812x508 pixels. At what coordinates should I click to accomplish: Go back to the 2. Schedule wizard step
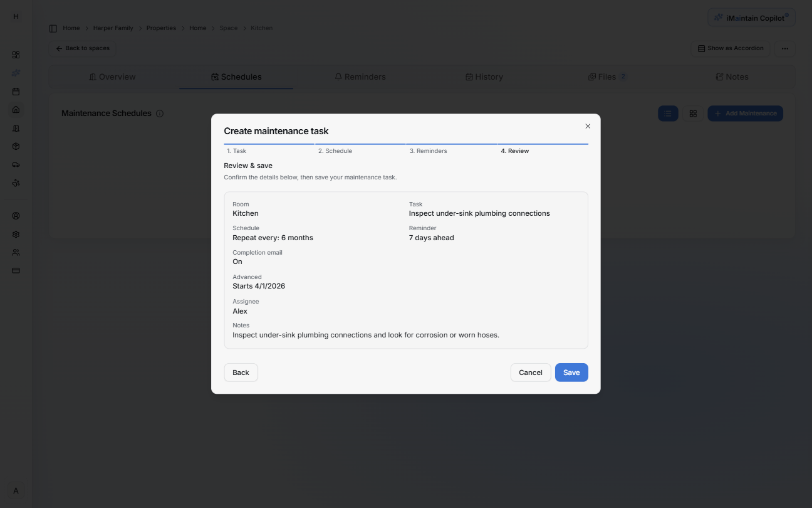point(336,151)
